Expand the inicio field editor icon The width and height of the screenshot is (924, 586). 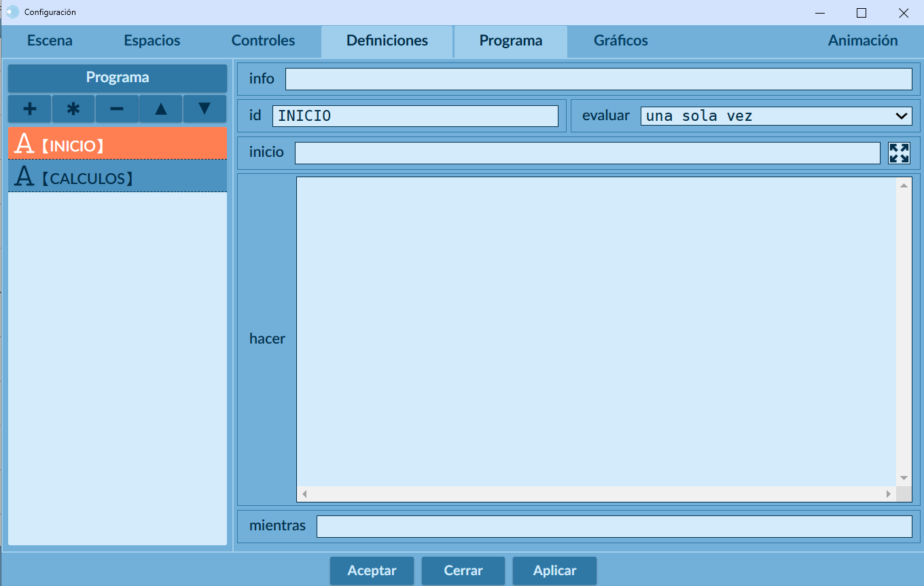coord(899,153)
